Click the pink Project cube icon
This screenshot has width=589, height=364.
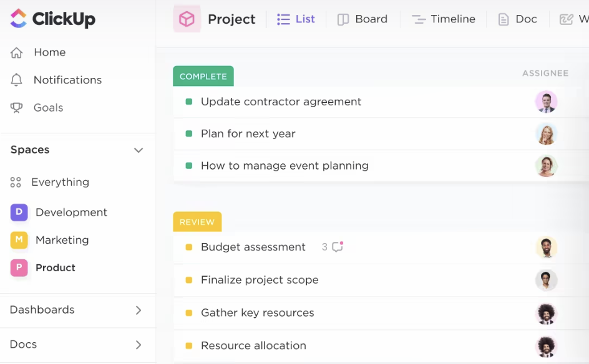point(187,19)
